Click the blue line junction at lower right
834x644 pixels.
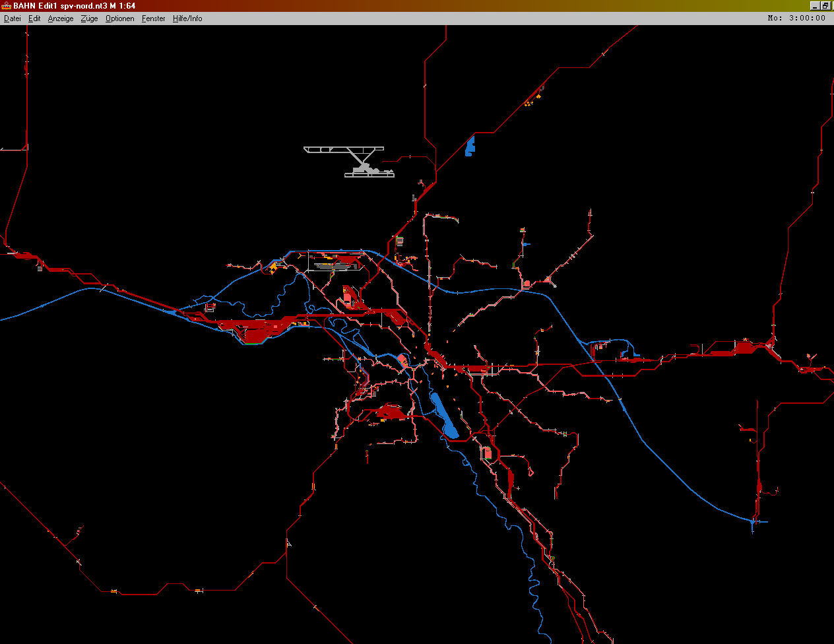click(752, 522)
